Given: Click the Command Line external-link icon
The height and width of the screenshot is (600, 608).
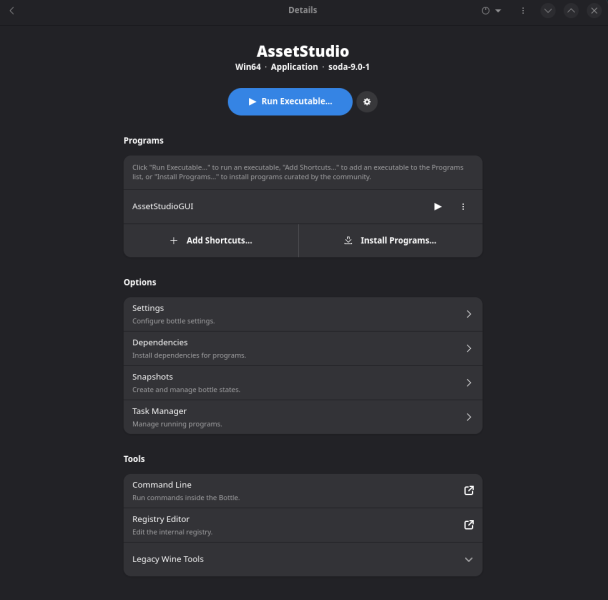Looking at the screenshot, I should tap(469, 491).
